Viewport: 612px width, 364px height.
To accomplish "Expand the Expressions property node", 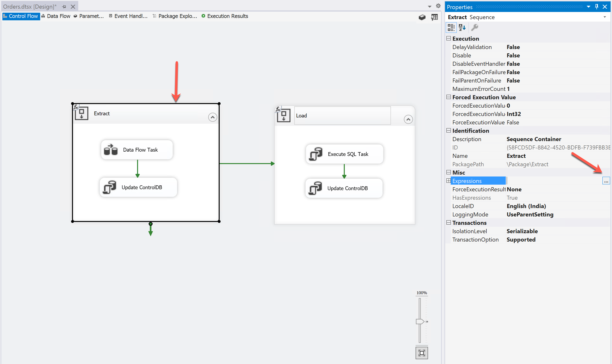I will [x=449, y=181].
